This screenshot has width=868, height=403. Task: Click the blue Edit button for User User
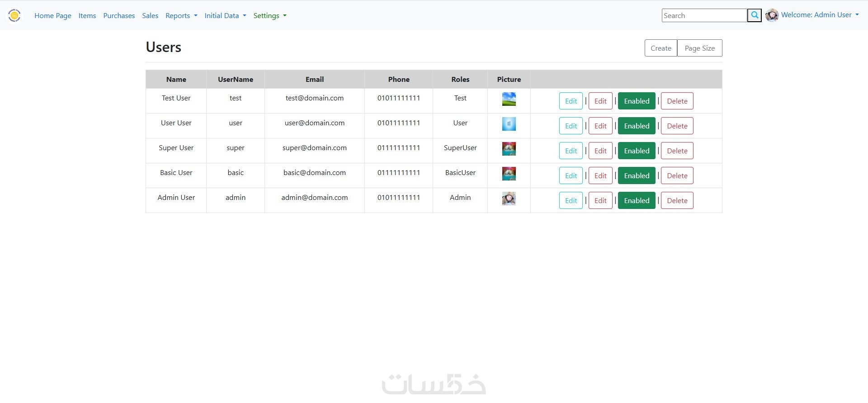(571, 126)
